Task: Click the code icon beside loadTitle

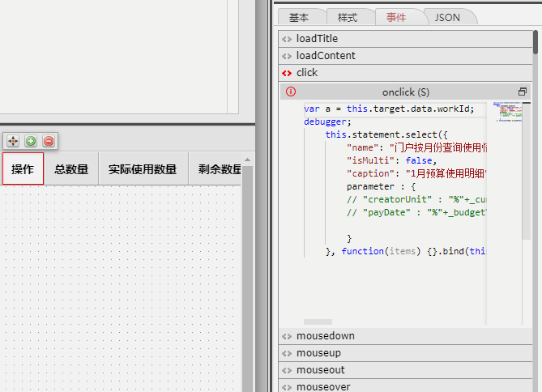Action: [287, 39]
